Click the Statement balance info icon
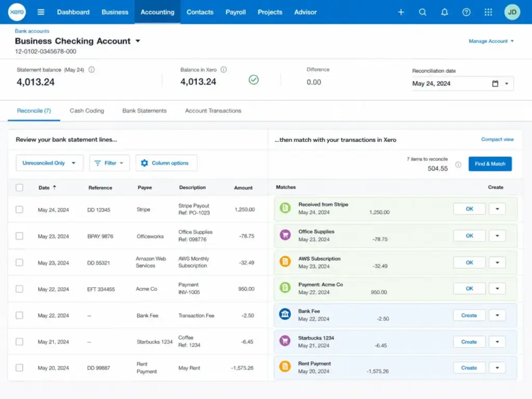 [91, 70]
